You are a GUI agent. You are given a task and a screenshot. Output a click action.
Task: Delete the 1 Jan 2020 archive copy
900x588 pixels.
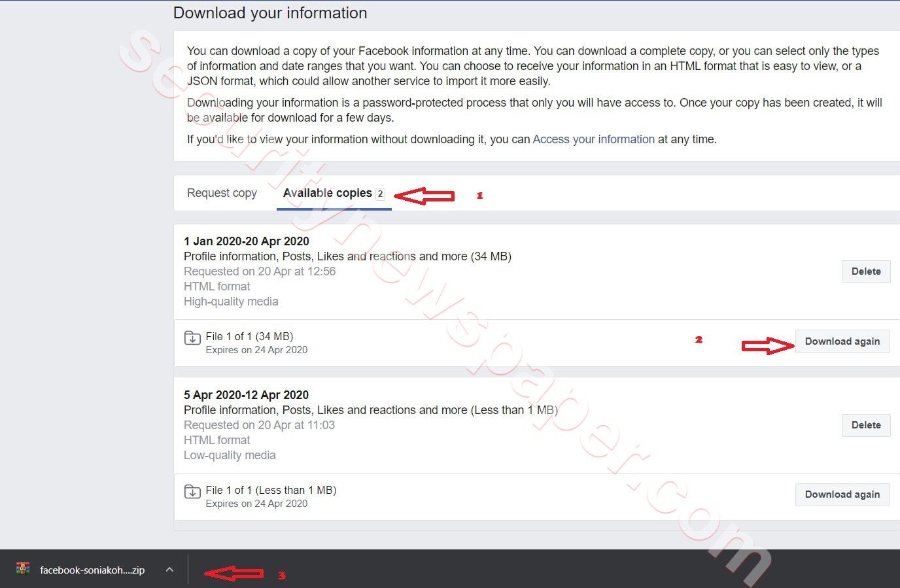click(865, 271)
